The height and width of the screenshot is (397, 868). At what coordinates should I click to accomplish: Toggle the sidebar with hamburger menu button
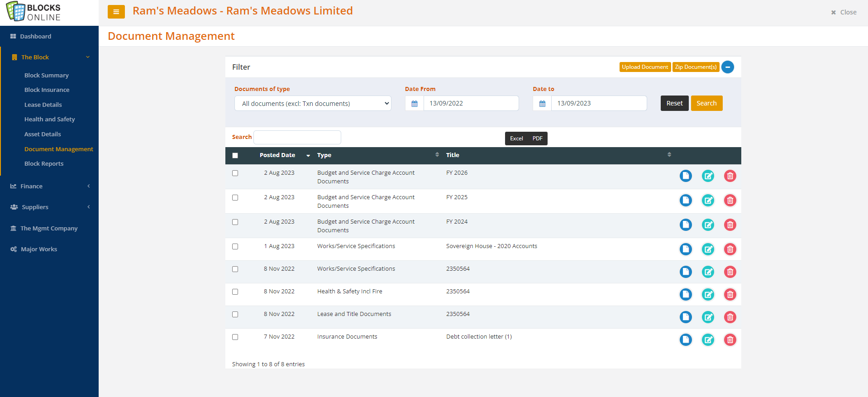click(x=116, y=12)
